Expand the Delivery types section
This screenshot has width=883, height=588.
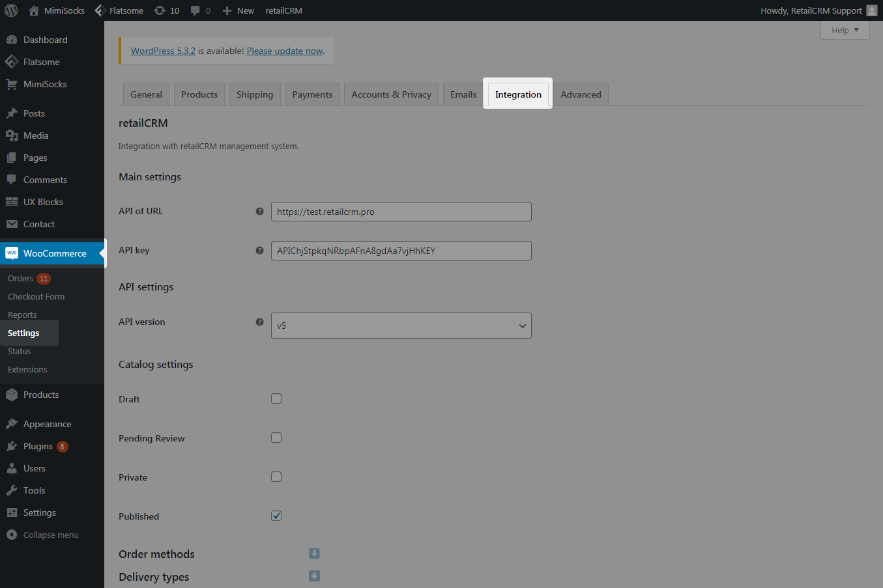point(314,576)
